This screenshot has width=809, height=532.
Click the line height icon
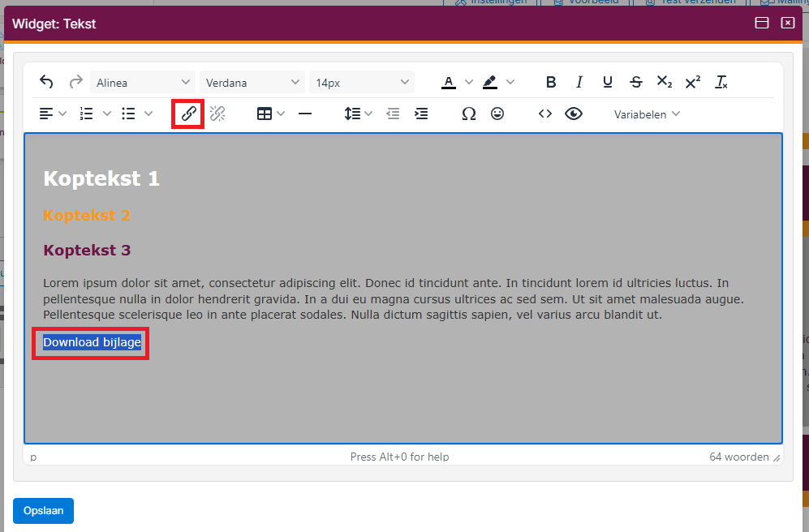tap(352, 114)
